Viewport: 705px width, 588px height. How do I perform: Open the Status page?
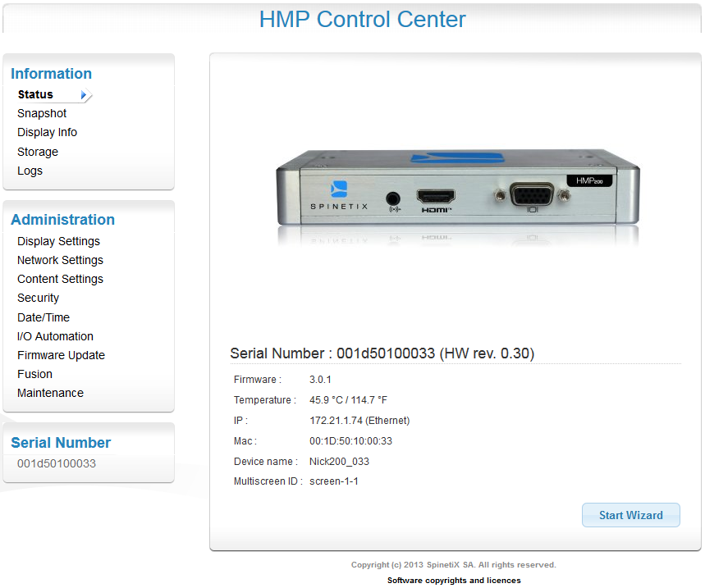click(35, 94)
